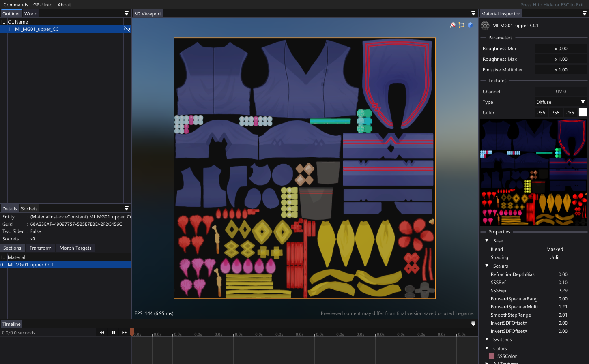Click the blue cube icon in the viewport
This screenshot has width=589, height=364.
click(x=470, y=25)
